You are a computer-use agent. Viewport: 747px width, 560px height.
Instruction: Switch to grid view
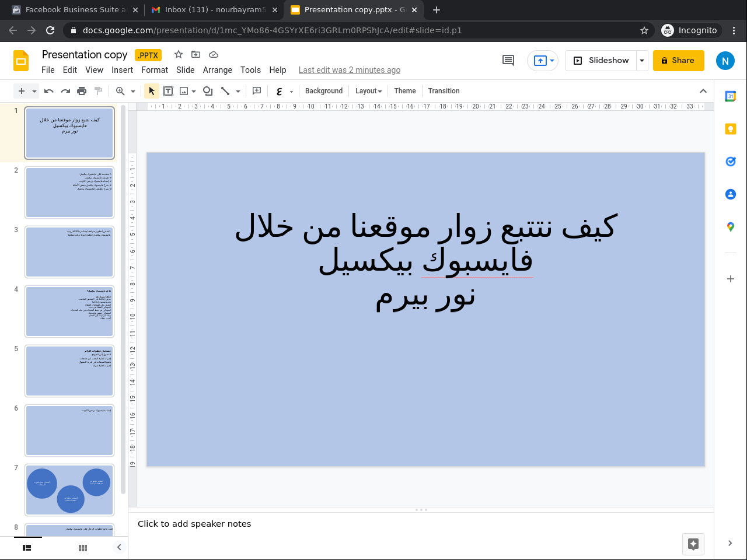pyautogui.click(x=83, y=548)
